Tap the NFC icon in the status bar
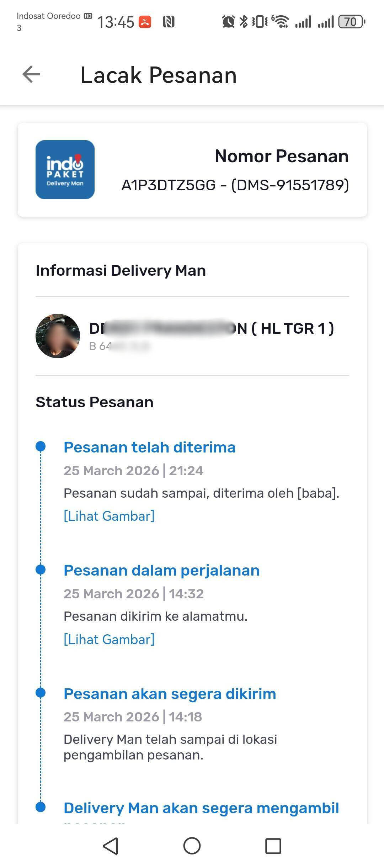The image size is (384, 868). [169, 21]
